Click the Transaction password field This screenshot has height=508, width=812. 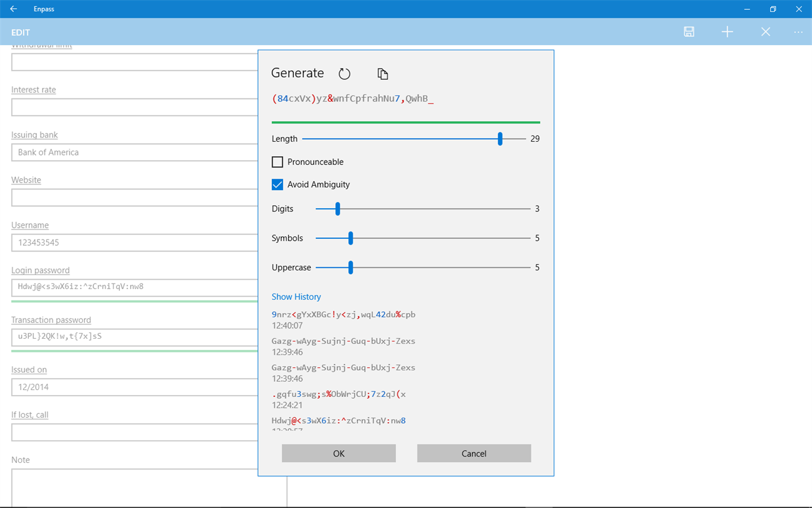135,337
